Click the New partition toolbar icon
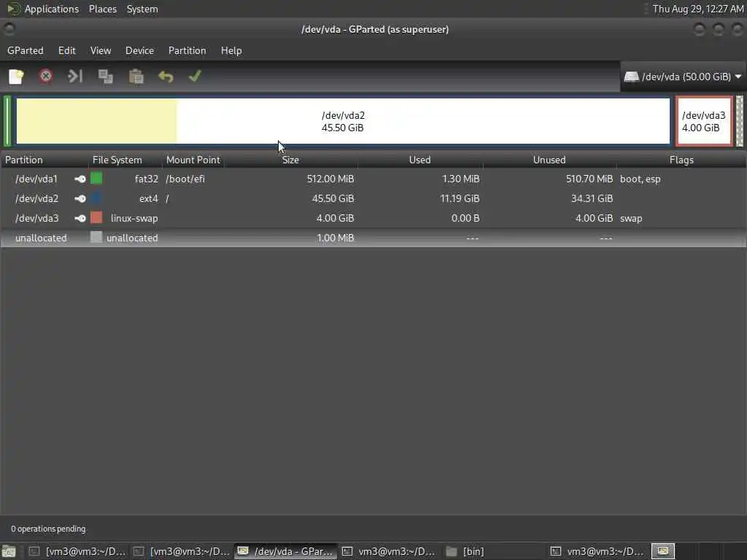Screen dimensions: 747x560 (x=16, y=76)
